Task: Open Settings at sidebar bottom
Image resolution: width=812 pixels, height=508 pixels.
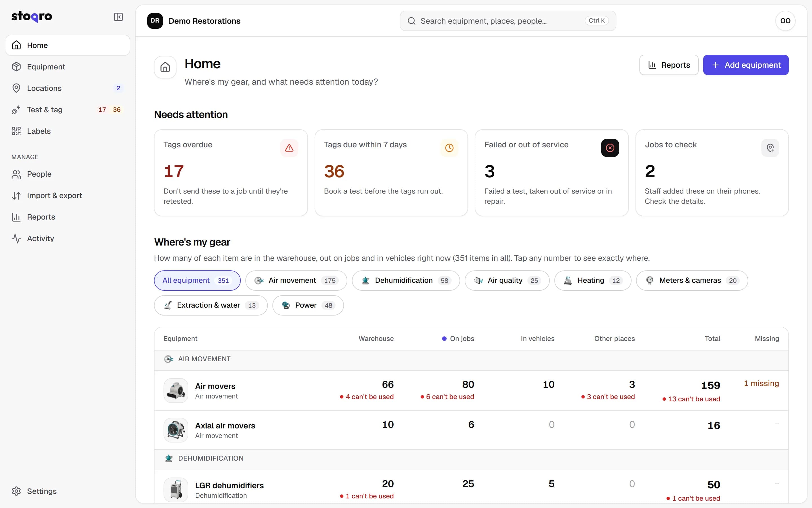Action: (67, 491)
